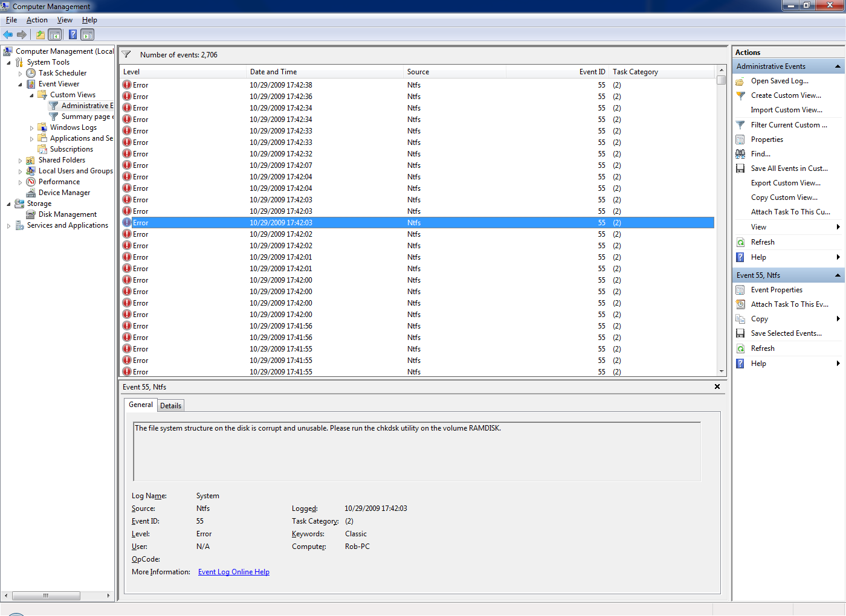Collapse the Event 55, Ntfs actions section
Viewport: 846px width, 616px height.
(x=838, y=275)
